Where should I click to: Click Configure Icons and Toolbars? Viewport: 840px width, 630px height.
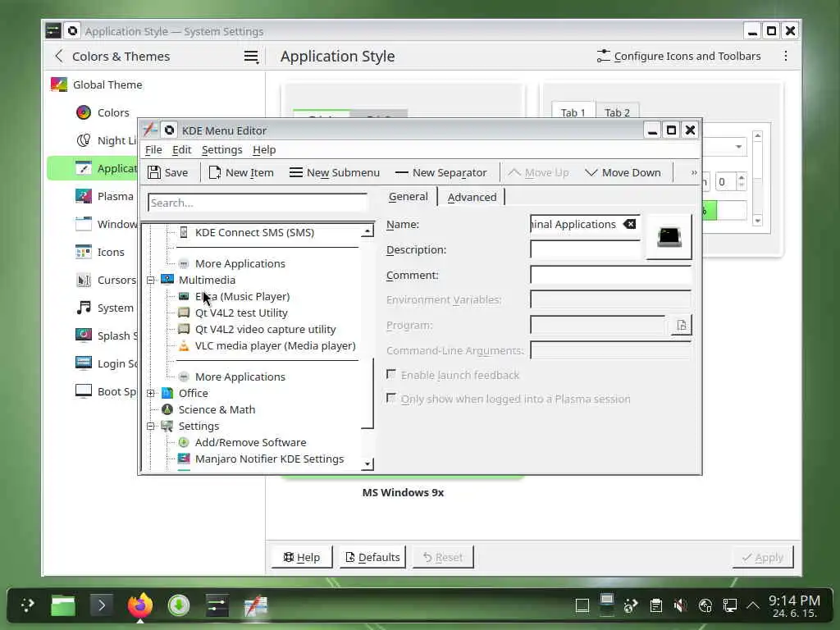pyautogui.click(x=678, y=57)
